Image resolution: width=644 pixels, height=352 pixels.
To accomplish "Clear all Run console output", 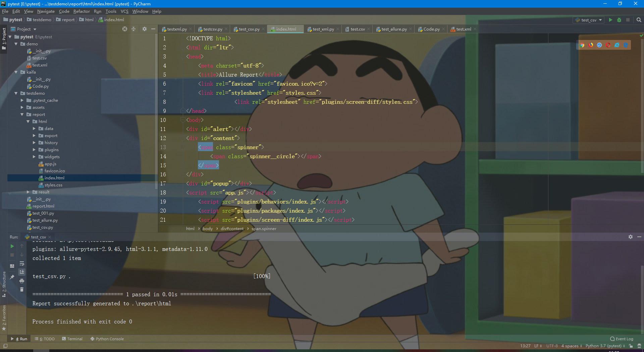I will [22, 289].
